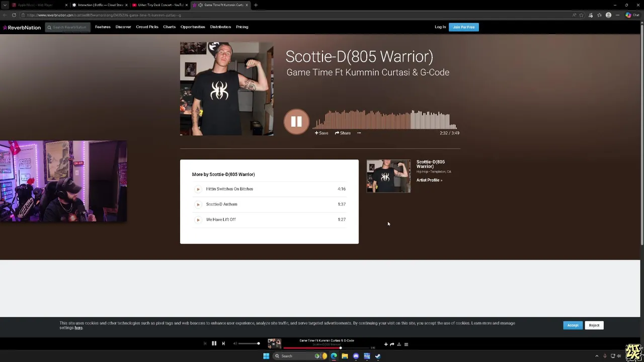
Task: Click the Log In link
Action: tap(440, 27)
